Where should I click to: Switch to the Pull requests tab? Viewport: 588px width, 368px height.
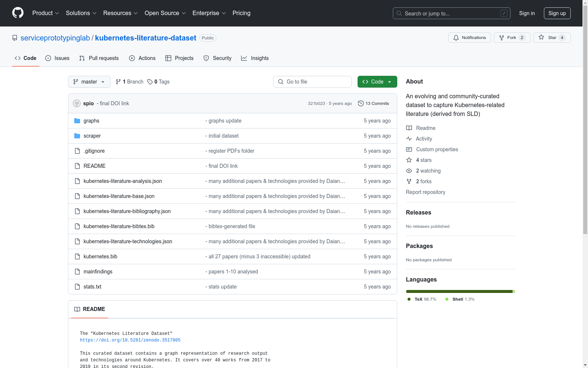tap(99, 58)
